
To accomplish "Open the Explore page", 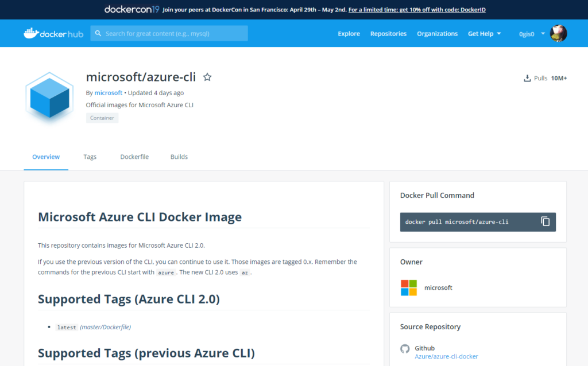I will pos(349,34).
